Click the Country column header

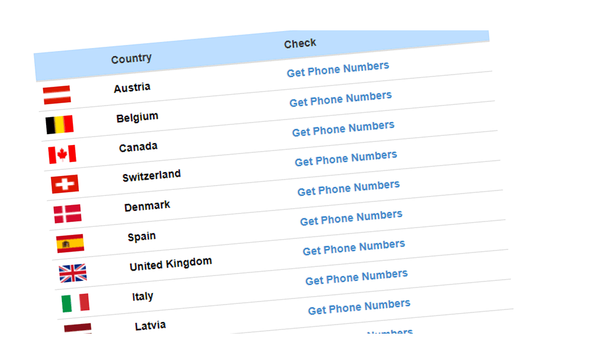(x=131, y=59)
